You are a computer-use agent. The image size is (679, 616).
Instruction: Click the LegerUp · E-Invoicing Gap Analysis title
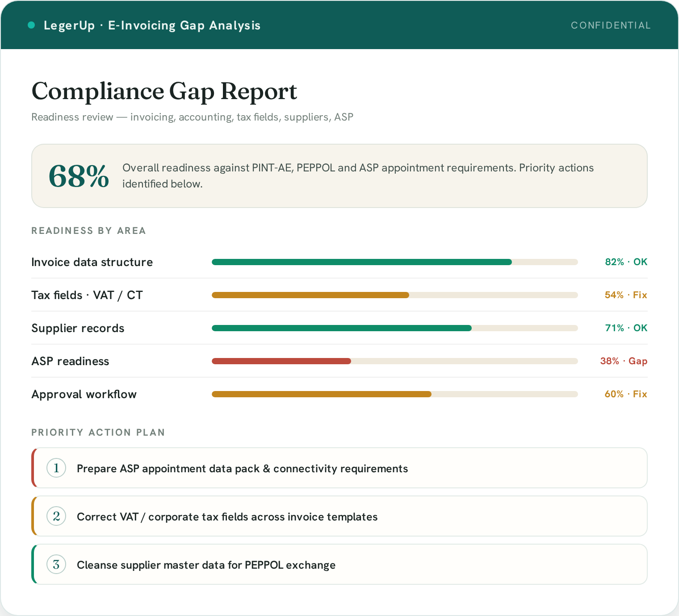tap(152, 25)
